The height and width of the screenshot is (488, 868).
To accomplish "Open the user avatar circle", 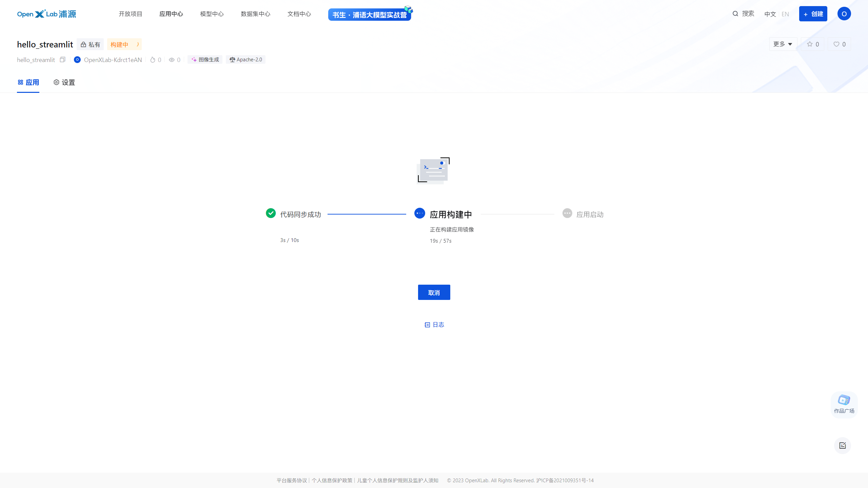I will 844,14.
